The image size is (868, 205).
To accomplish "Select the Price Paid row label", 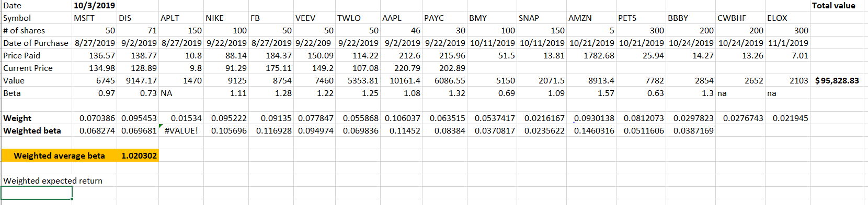I will [37, 55].
